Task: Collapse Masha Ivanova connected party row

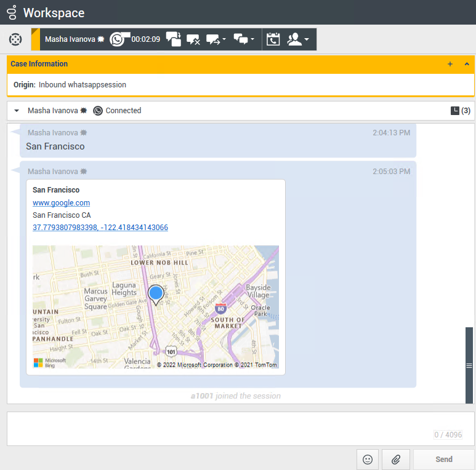Action: [x=17, y=111]
